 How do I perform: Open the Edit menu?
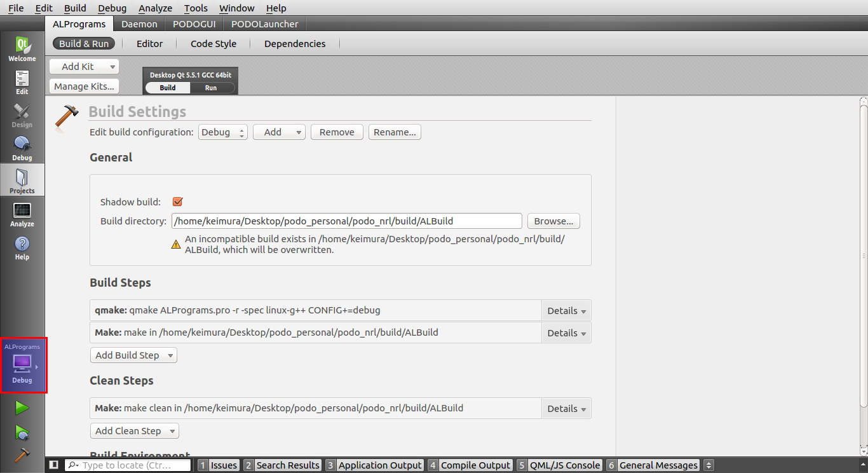coord(44,8)
